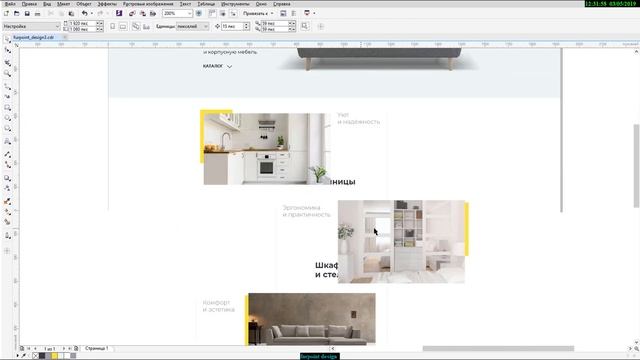Pick the dark gray swatch in document palette
The image size is (640, 360).
click(x=42, y=356)
